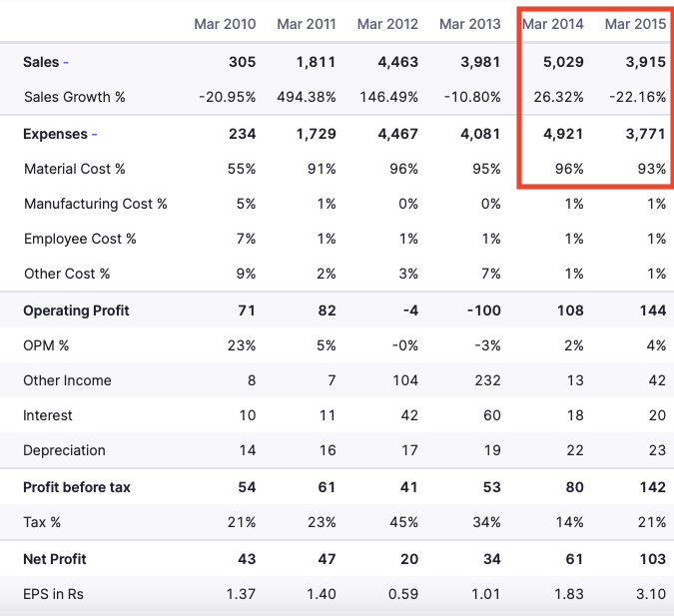The height and width of the screenshot is (616, 674).
Task: Click the Profit before tax row label
Action: point(77,487)
